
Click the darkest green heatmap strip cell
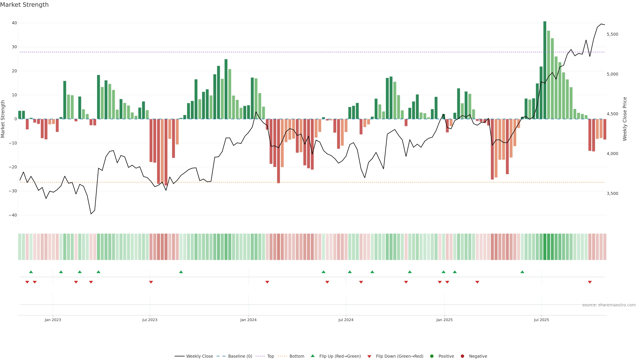click(x=545, y=247)
